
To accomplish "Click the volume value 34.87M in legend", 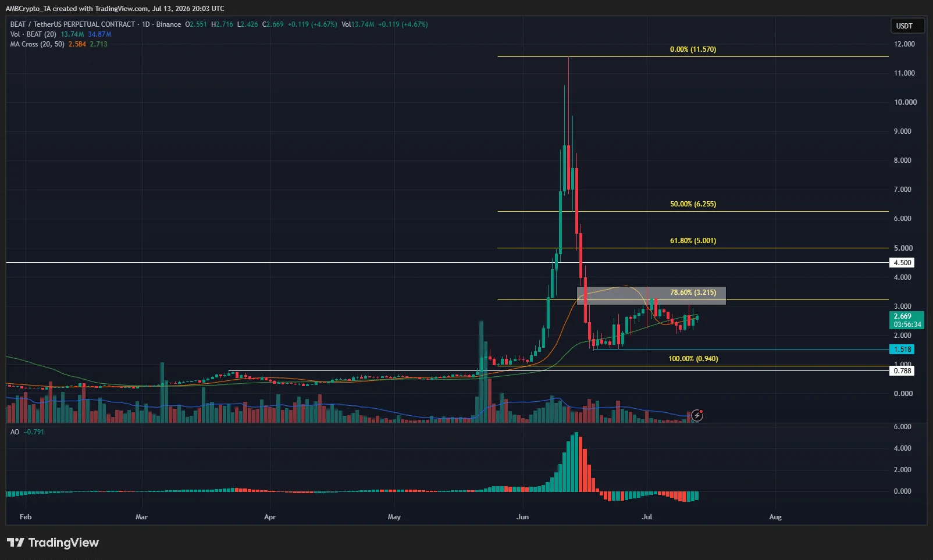I will [99, 34].
